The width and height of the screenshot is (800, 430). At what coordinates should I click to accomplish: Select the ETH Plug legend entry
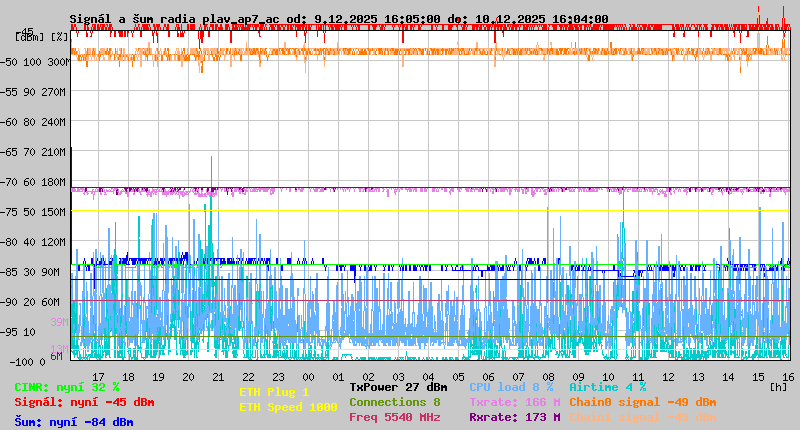274,392
